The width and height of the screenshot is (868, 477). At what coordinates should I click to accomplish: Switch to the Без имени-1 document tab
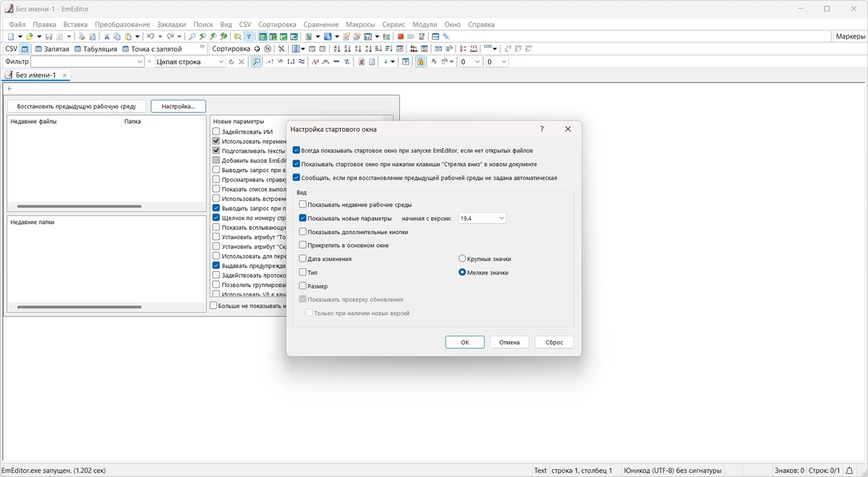click(x=35, y=74)
